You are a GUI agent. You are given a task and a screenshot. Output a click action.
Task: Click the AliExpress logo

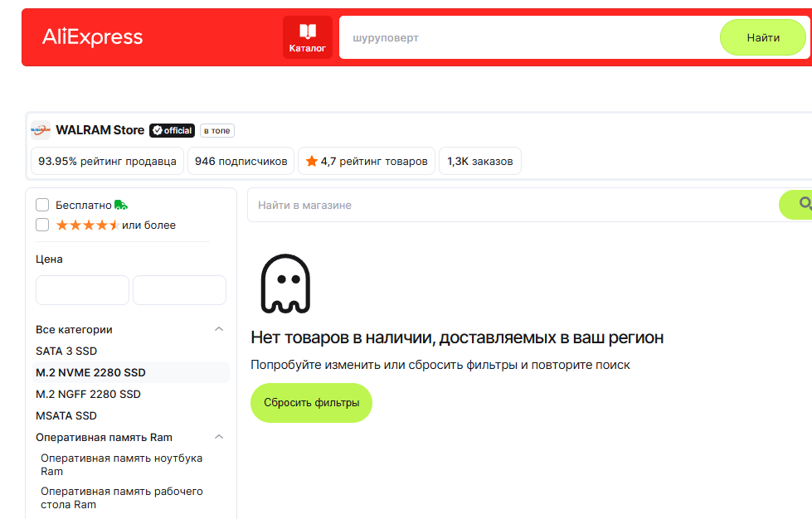click(92, 37)
